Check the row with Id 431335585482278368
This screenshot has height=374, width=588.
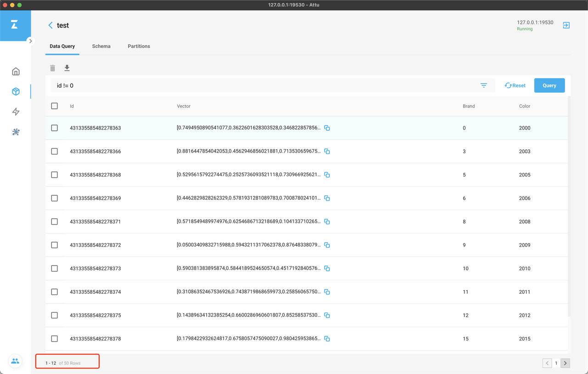click(54, 175)
